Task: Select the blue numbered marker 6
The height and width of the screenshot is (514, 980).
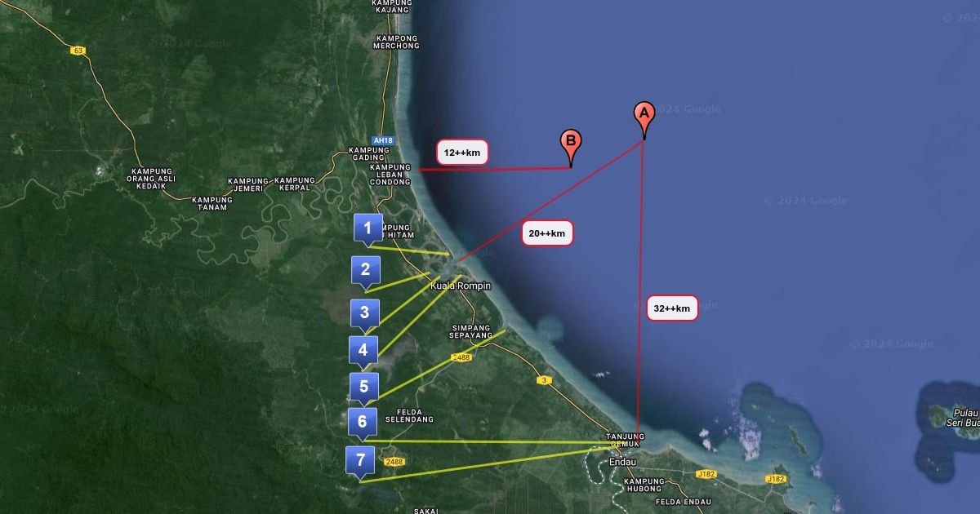Action: (362, 423)
